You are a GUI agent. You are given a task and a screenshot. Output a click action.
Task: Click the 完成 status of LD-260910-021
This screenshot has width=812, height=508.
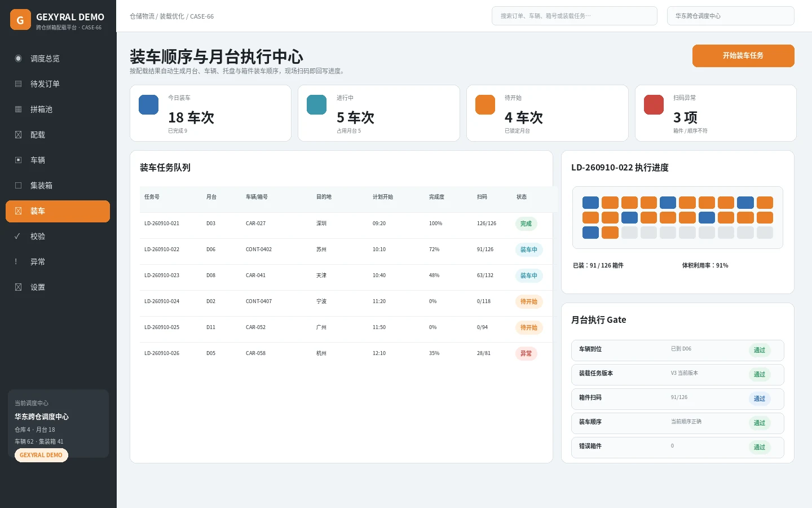[526, 224]
